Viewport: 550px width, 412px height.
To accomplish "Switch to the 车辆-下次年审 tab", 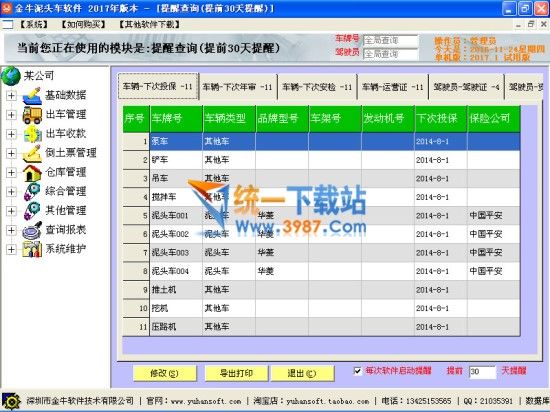I will [237, 87].
